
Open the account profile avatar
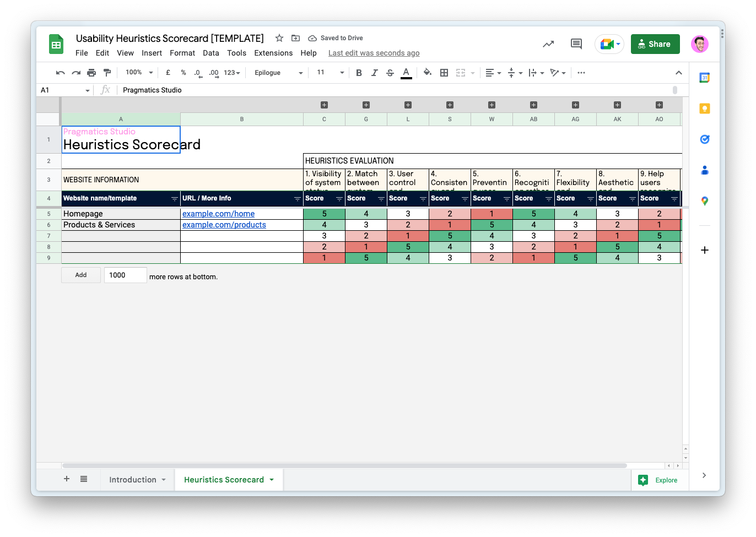coord(700,44)
